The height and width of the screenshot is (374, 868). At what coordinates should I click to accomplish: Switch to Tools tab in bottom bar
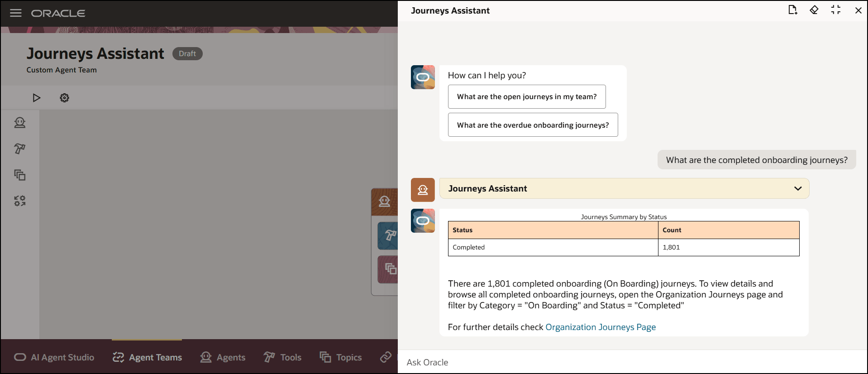pos(282,357)
